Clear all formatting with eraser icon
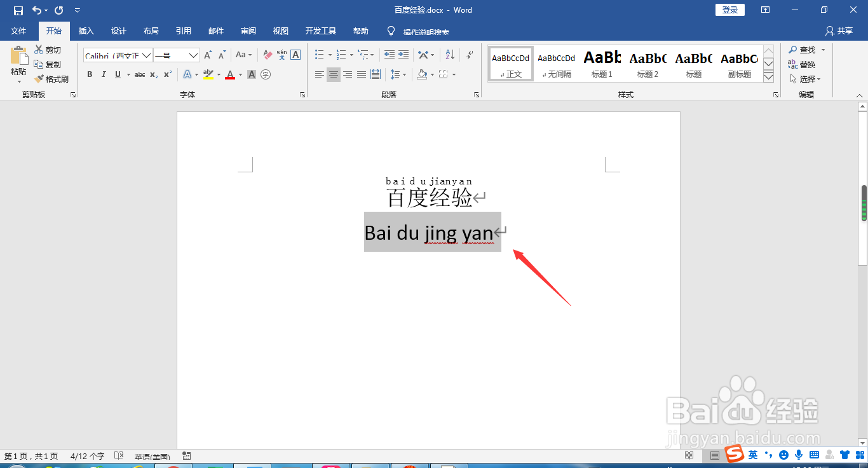Viewport: 868px width, 468px height. [268, 55]
